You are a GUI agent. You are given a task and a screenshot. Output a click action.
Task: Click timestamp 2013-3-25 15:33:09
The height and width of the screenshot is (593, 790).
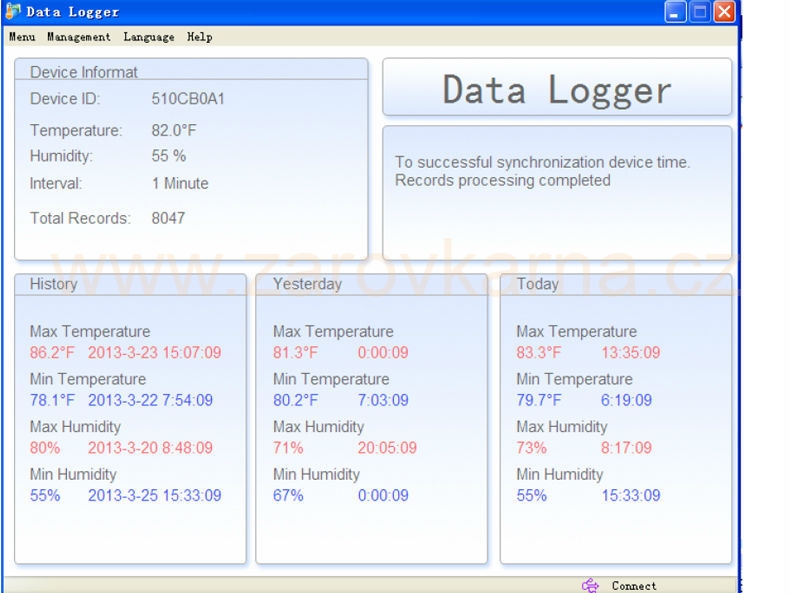[154, 496]
